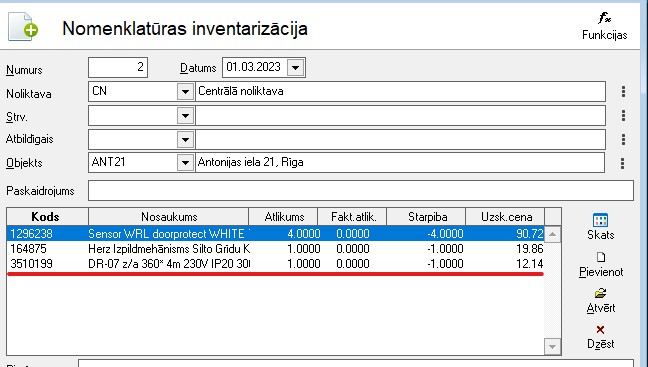Select row with code 1296238
The width and height of the screenshot is (648, 367).
click(x=275, y=234)
